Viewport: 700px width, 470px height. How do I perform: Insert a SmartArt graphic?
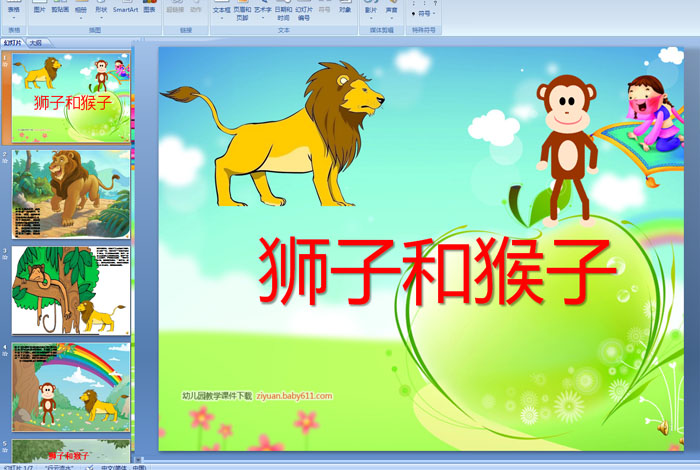click(125, 8)
